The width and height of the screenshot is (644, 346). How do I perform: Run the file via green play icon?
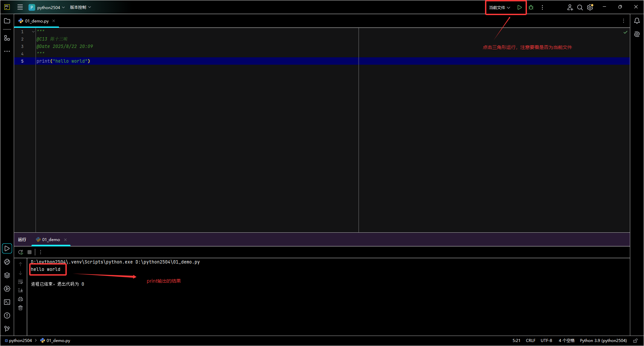click(520, 7)
